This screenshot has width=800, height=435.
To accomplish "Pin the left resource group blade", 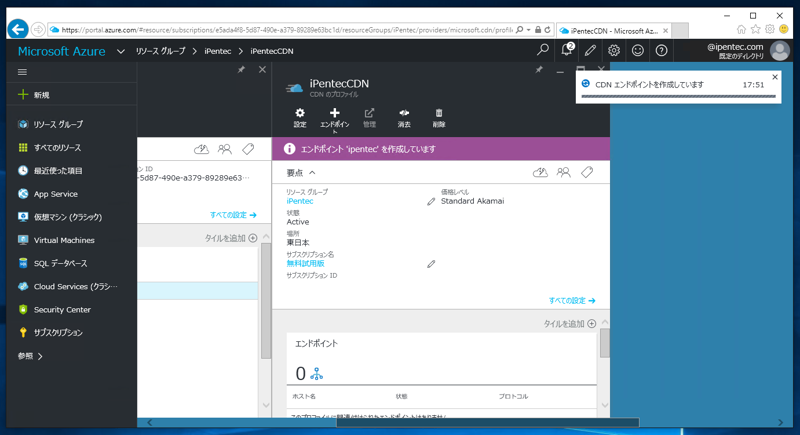I will coord(241,69).
